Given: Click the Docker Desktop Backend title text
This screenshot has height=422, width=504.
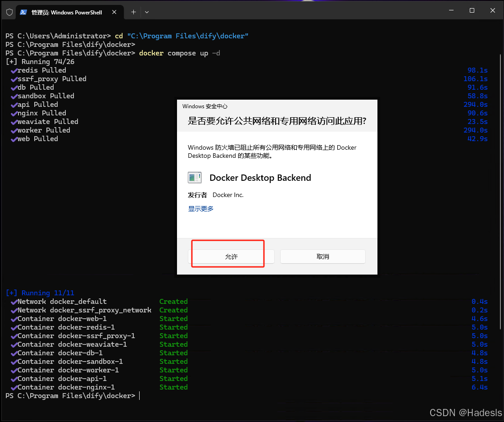Looking at the screenshot, I should click(260, 178).
